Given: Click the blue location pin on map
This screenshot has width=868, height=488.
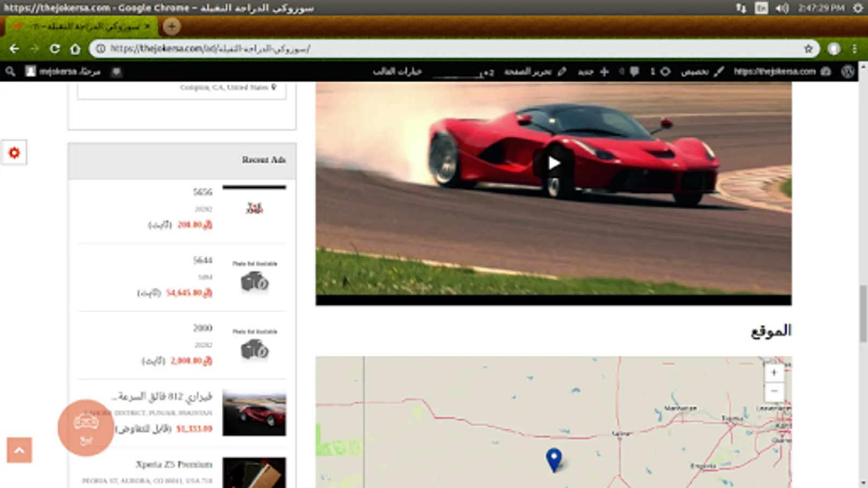Looking at the screenshot, I should point(553,460).
